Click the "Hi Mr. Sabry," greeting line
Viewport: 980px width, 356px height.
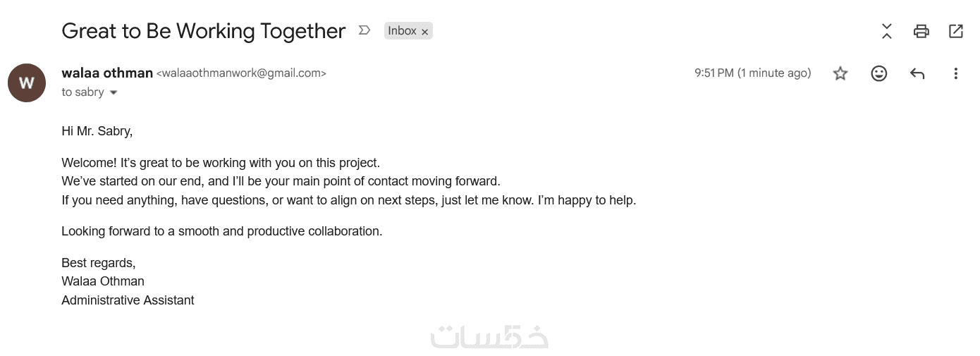tap(97, 131)
